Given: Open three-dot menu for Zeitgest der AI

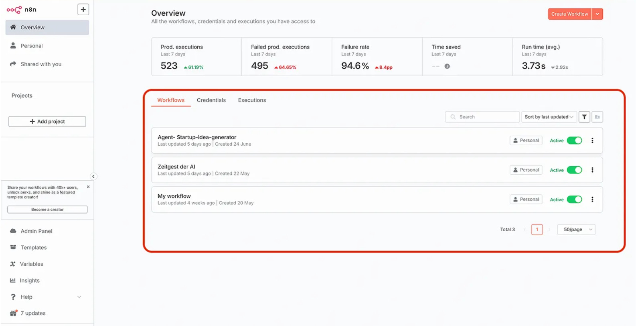Looking at the screenshot, I should pos(592,170).
